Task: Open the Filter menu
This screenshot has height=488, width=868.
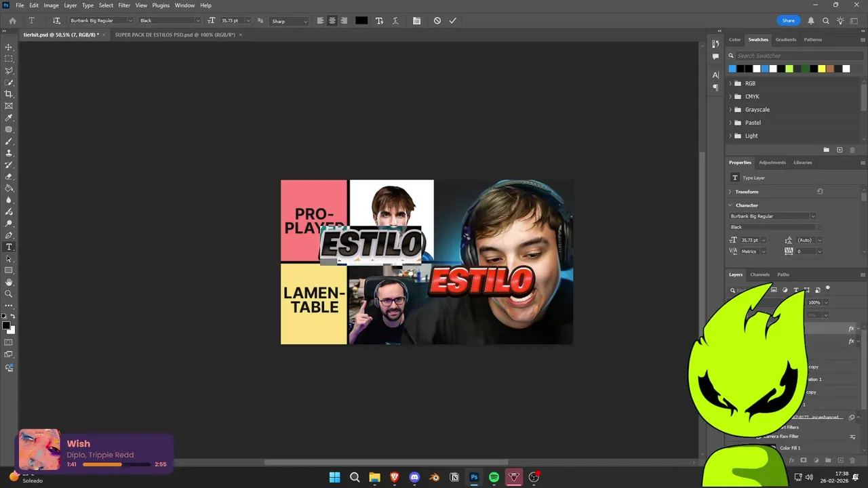Action: point(124,5)
